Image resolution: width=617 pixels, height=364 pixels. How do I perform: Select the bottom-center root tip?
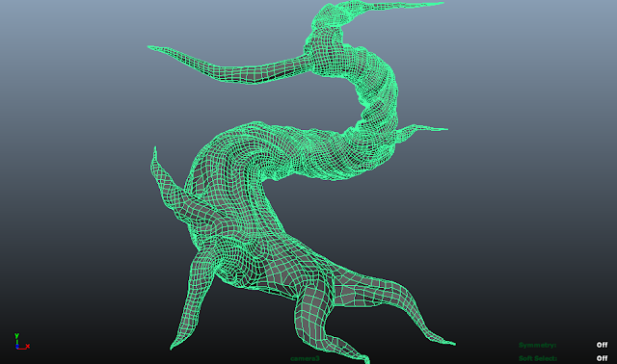[x=365, y=358]
